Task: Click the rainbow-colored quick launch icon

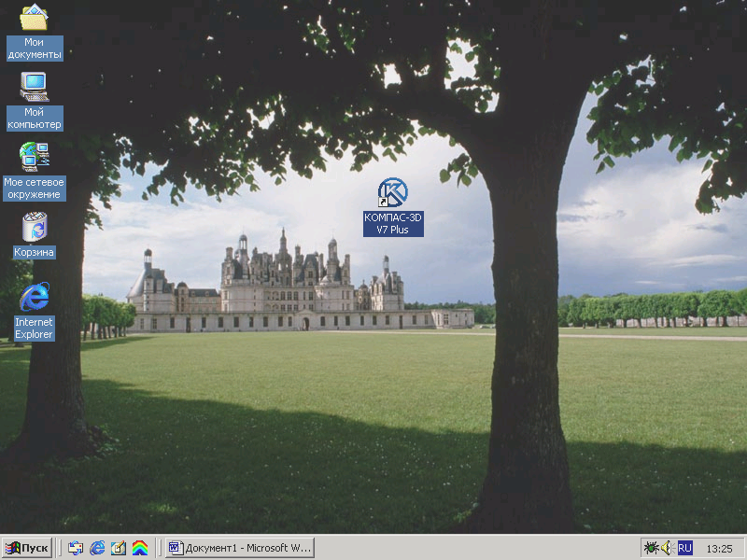Action: 140,548
